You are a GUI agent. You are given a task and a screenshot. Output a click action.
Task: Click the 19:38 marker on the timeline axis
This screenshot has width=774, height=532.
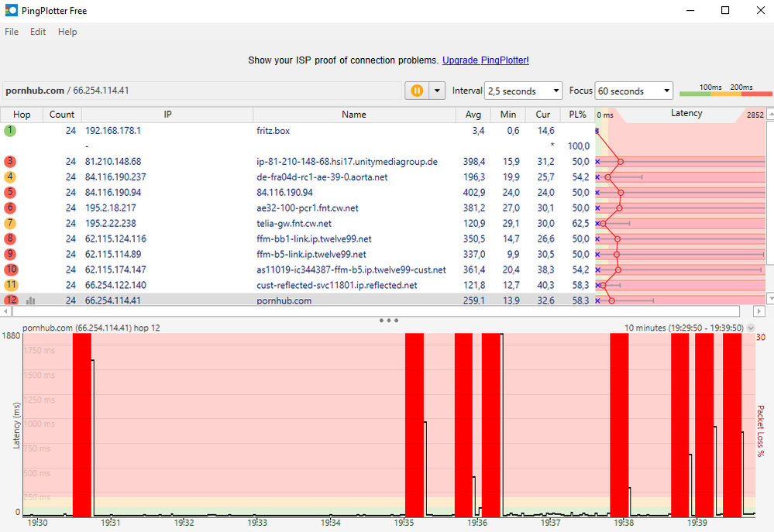[624, 523]
